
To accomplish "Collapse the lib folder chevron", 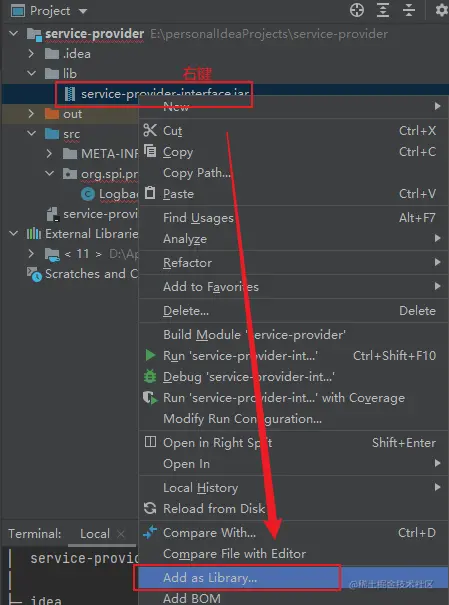I will 32,73.
